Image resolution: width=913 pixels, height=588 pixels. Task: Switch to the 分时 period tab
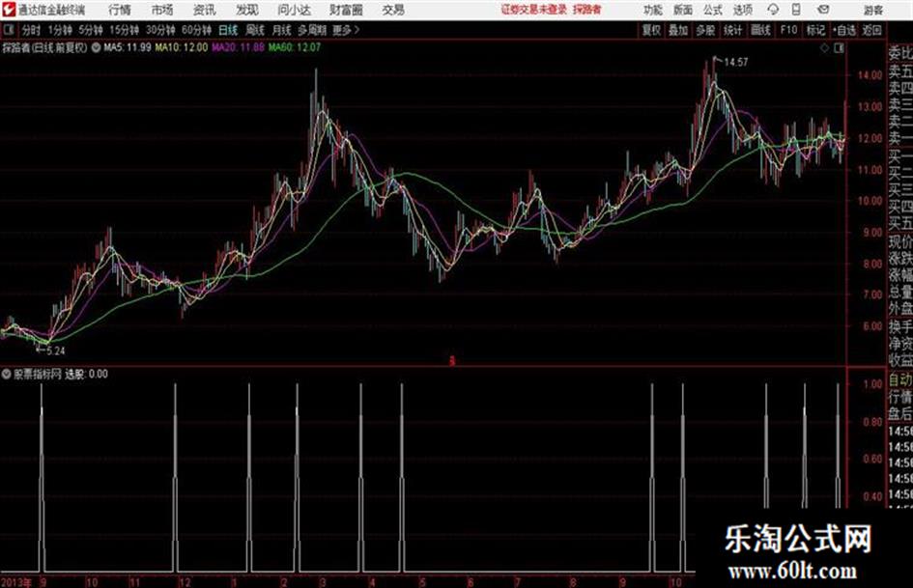tap(32, 30)
